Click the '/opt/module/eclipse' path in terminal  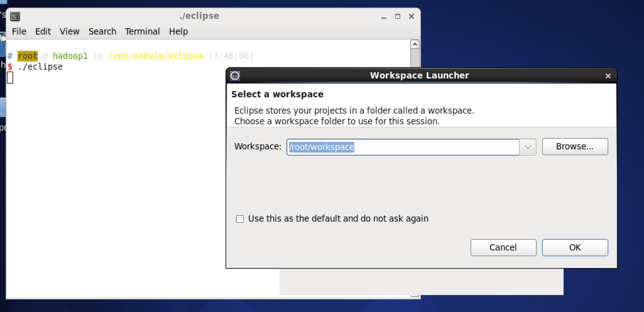point(156,56)
